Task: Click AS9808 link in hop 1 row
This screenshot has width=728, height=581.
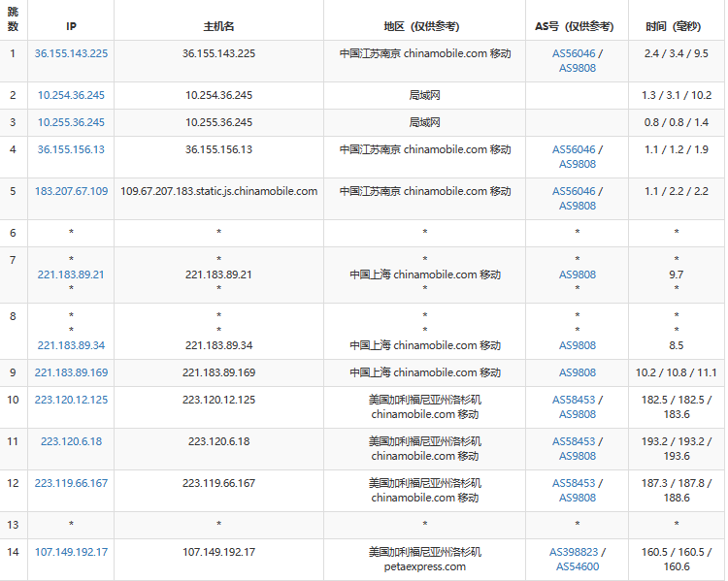Action: (x=578, y=68)
